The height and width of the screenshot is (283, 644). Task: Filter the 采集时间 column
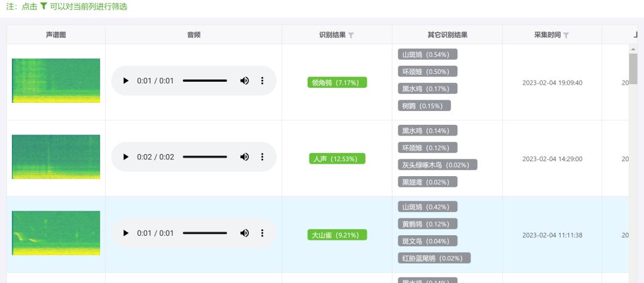click(566, 35)
